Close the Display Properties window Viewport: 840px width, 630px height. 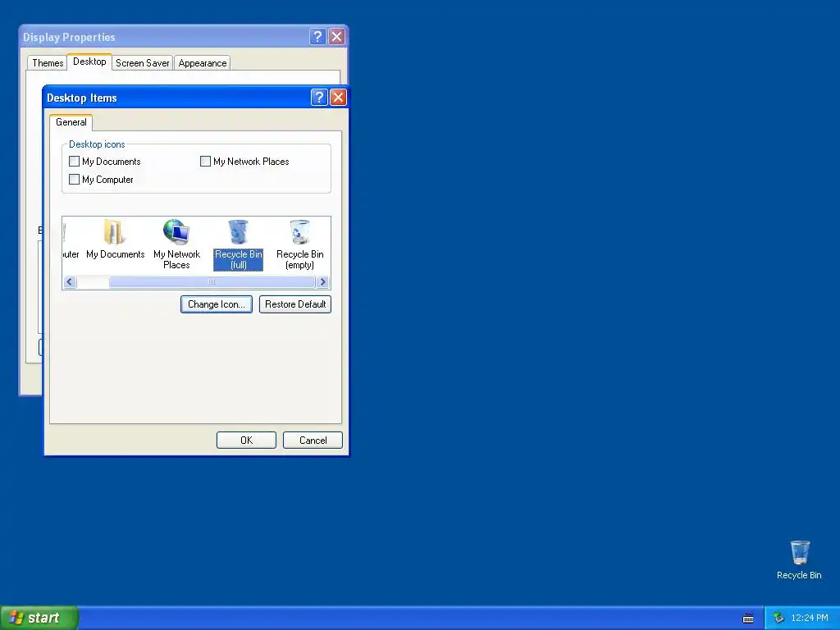[336, 36]
